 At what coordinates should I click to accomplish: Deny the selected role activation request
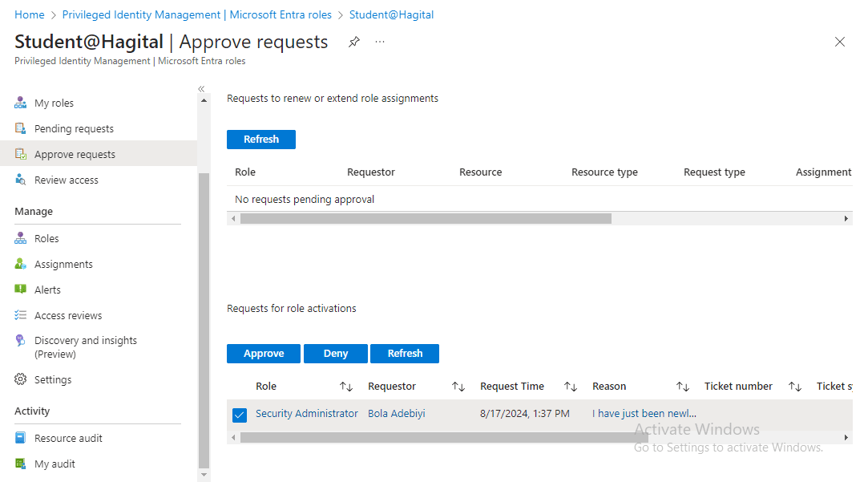pos(335,354)
